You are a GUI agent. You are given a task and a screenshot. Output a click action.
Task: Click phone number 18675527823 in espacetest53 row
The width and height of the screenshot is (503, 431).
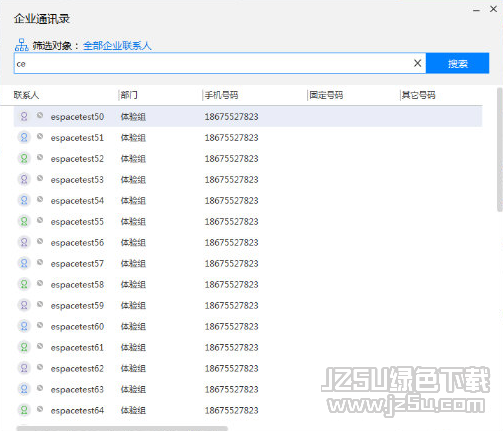pos(232,180)
